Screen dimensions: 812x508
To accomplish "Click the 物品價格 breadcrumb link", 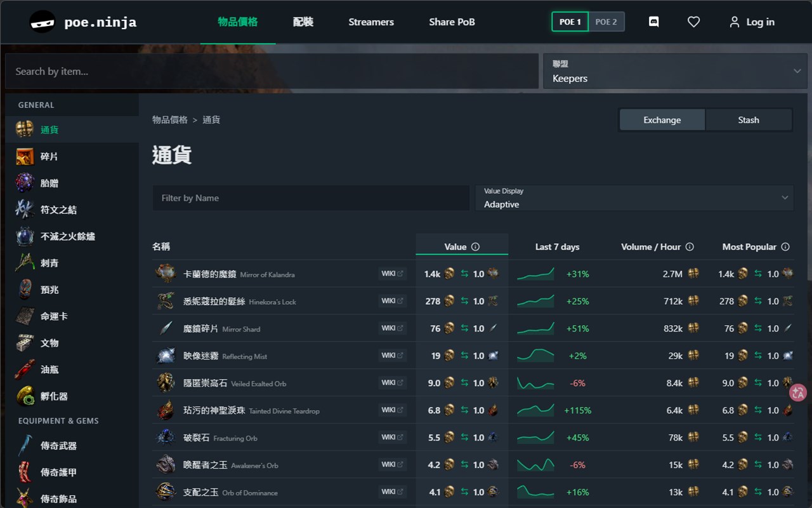I will click(170, 120).
